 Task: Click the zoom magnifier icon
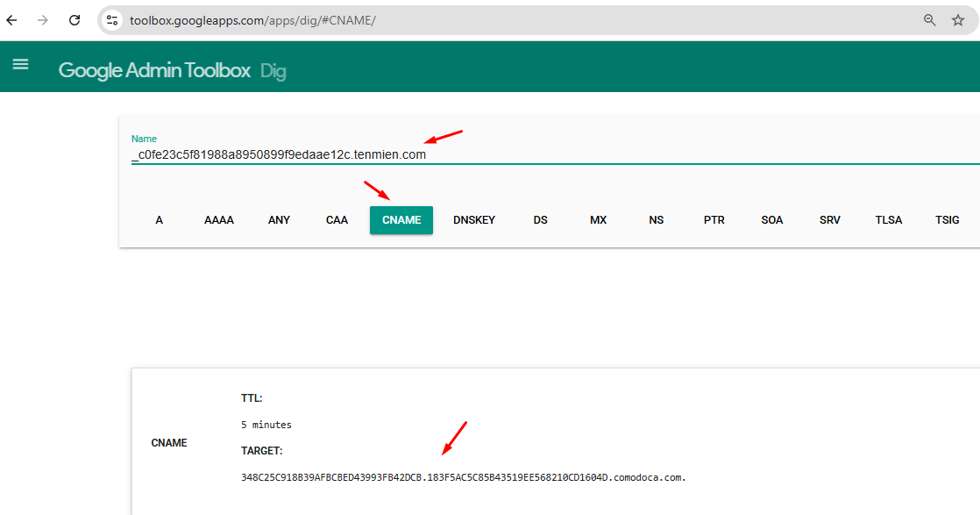click(x=930, y=20)
